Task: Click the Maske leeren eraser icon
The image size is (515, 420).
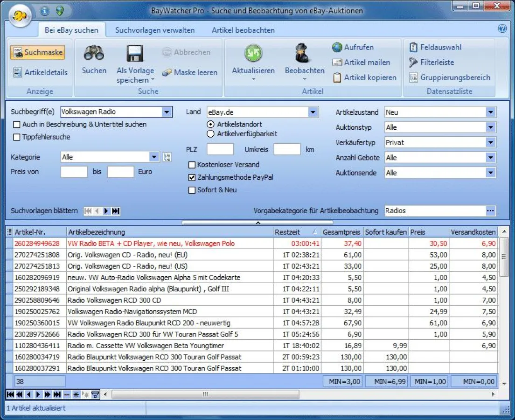Action: tap(168, 73)
